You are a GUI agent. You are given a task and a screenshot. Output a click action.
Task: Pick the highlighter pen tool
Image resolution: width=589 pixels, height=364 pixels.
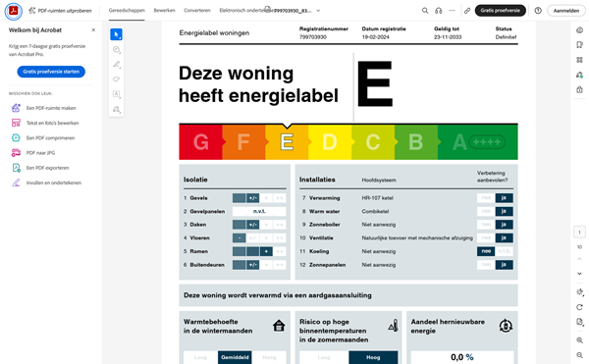coord(117,65)
